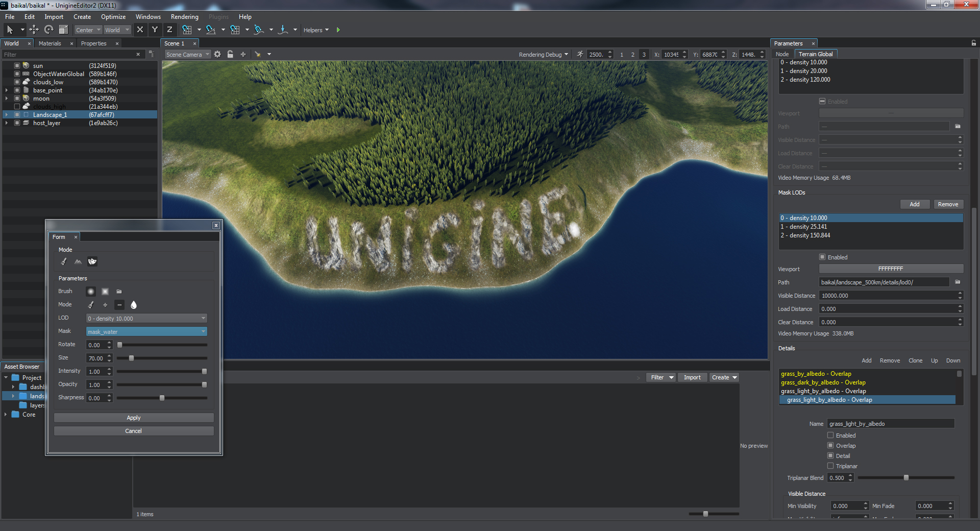Activate the Scale manipulator tool
The height and width of the screenshot is (531, 980).
coord(63,30)
